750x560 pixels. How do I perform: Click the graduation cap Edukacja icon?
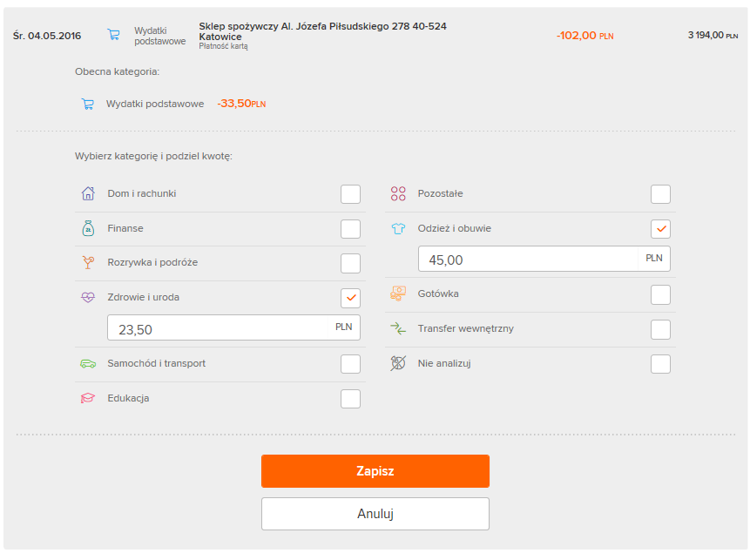point(87,398)
